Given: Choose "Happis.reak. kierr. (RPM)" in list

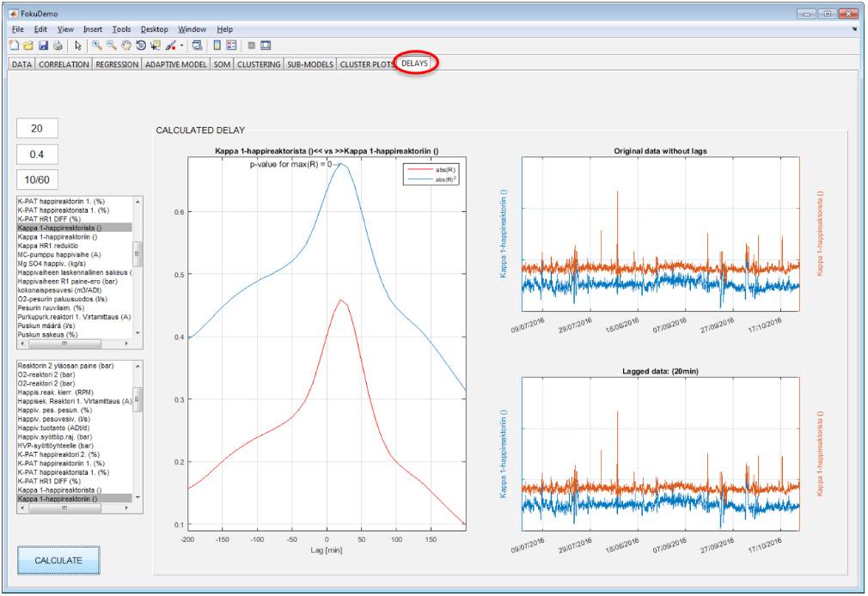Looking at the screenshot, I should pyautogui.click(x=75, y=392).
